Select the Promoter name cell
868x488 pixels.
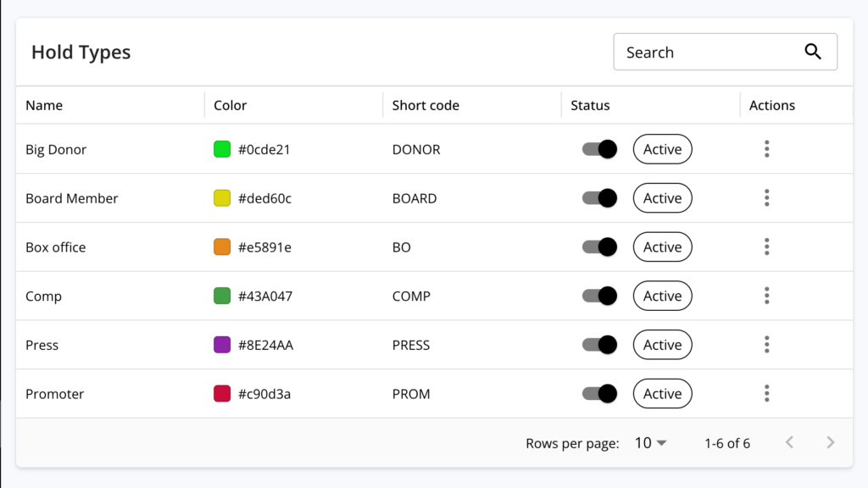(x=55, y=394)
